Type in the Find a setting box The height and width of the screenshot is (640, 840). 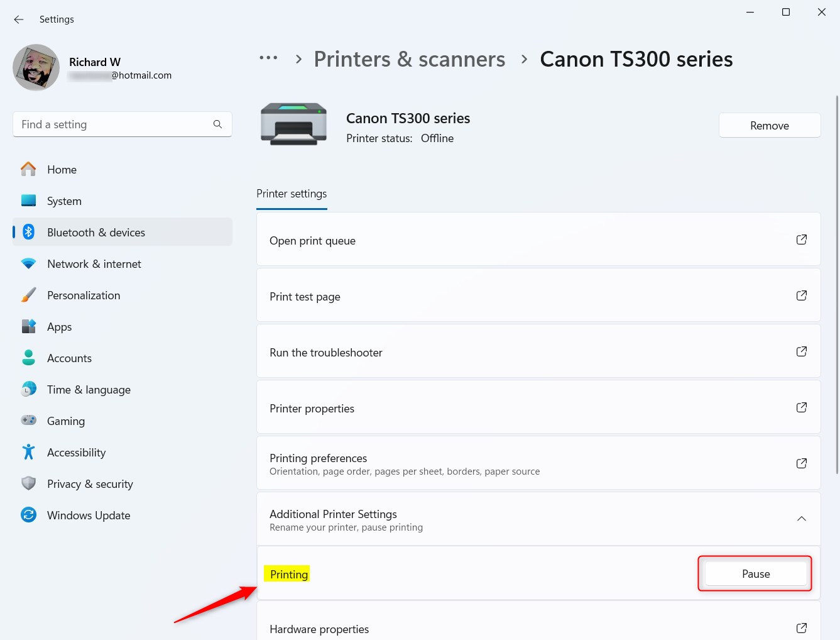113,124
